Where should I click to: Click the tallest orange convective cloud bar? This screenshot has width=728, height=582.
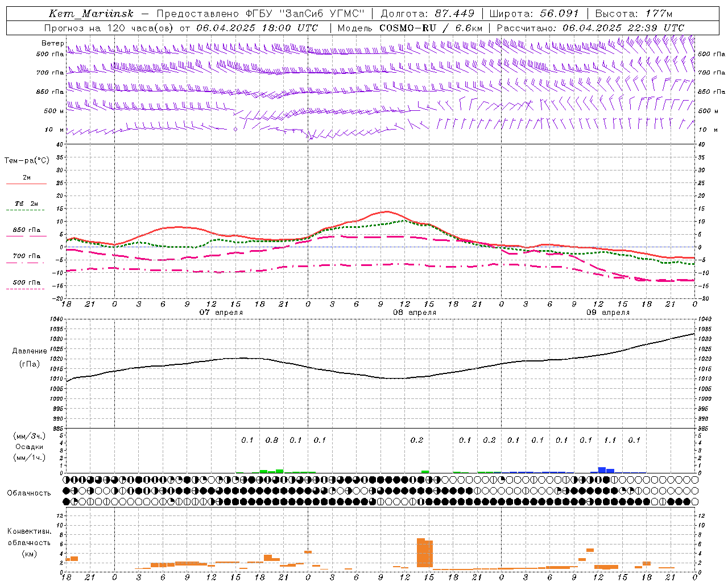[x=421, y=552]
